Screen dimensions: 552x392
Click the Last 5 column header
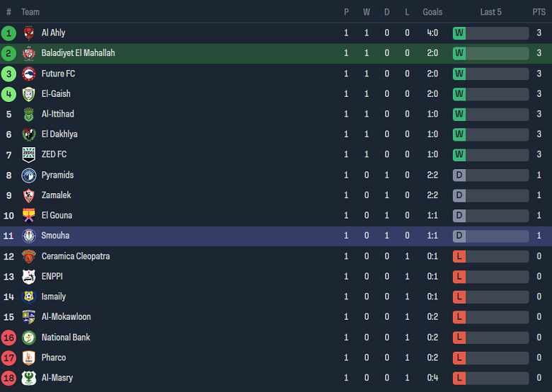490,12
